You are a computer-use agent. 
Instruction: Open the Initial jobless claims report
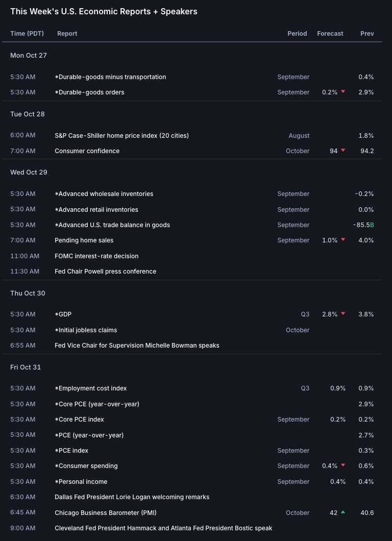86,330
